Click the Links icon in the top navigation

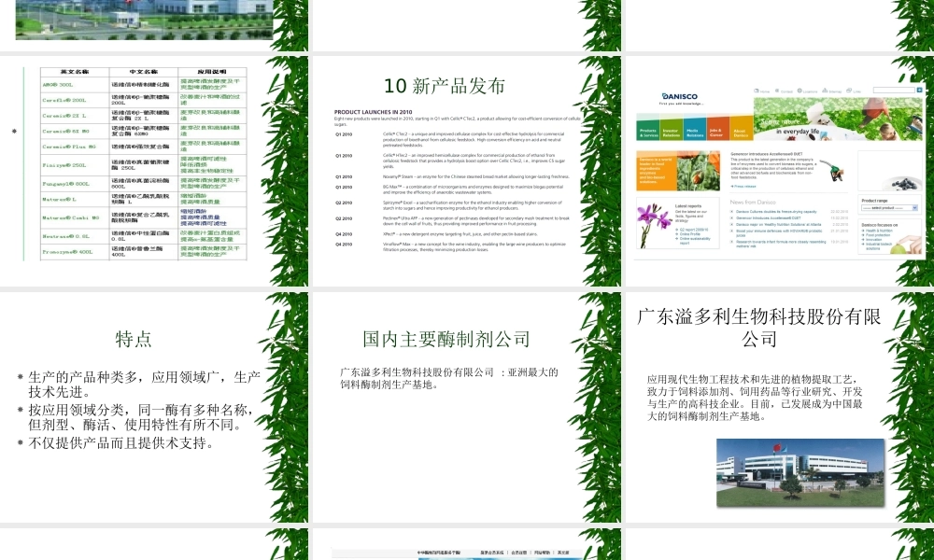[x=849, y=90]
